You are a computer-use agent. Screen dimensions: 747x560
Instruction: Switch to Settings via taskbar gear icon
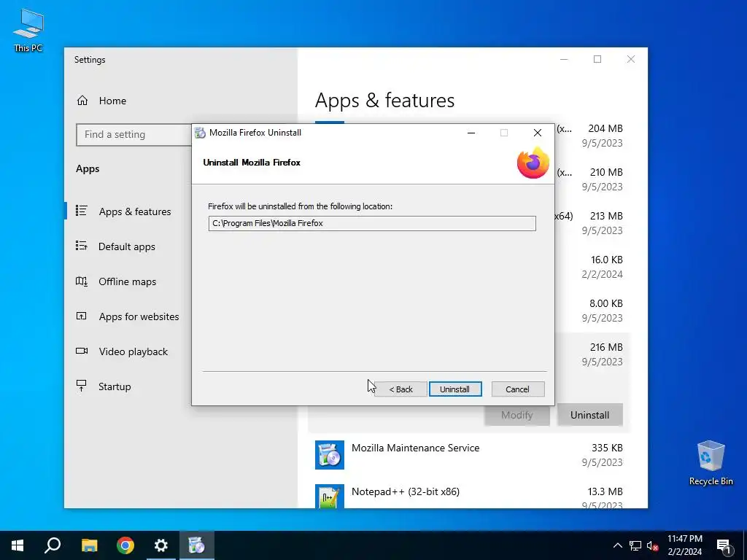click(161, 545)
